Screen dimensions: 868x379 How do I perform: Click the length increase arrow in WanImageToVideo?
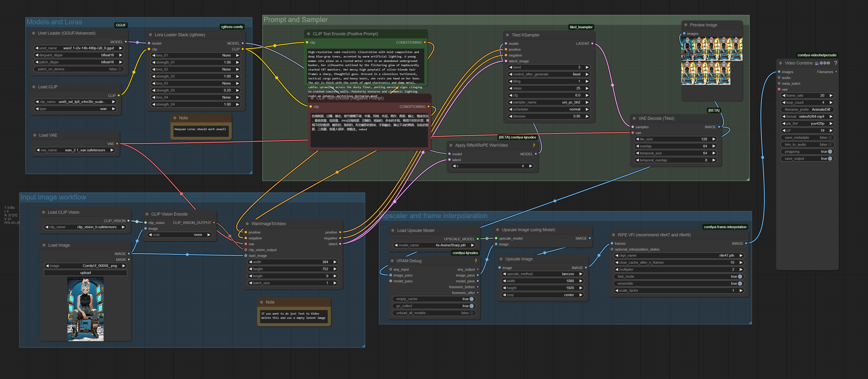pyautogui.click(x=335, y=276)
